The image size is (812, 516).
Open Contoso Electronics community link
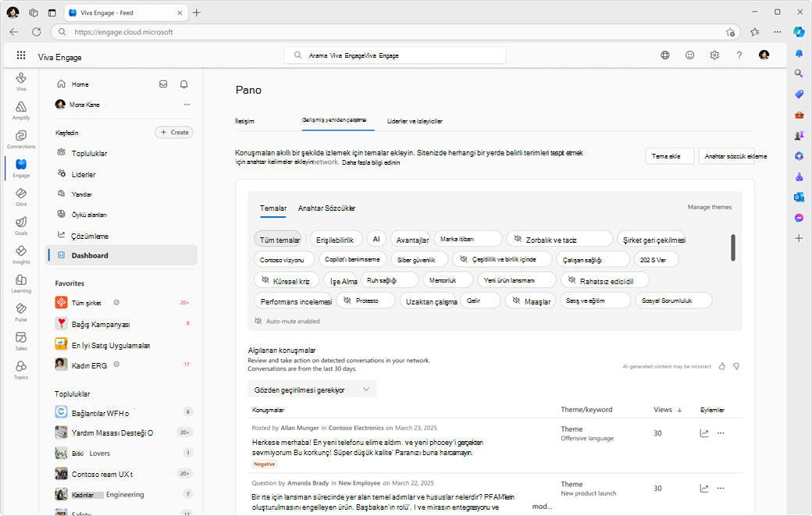356,428
